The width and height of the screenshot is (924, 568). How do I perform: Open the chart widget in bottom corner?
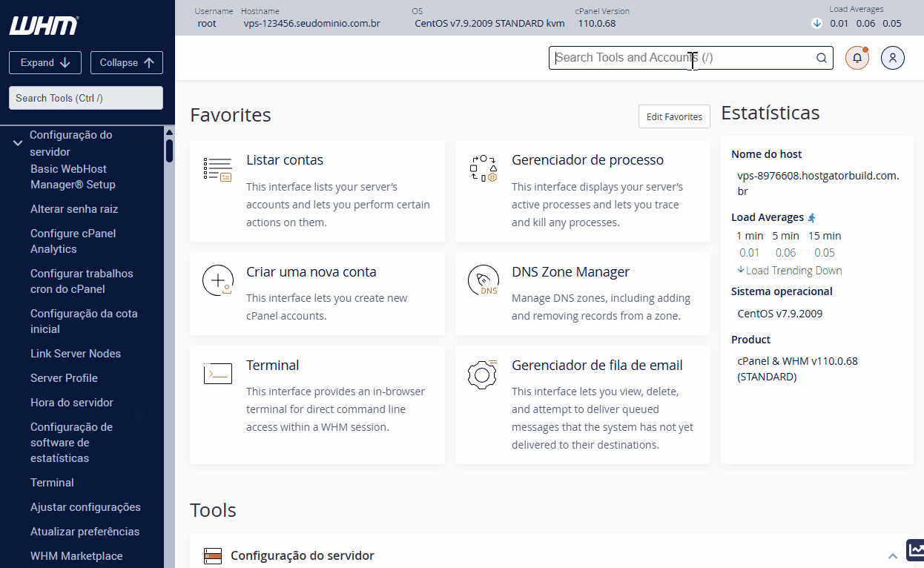(x=916, y=550)
